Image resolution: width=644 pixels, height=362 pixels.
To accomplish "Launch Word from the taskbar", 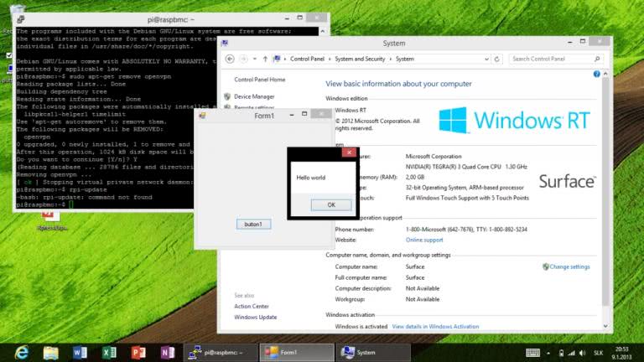I will pos(80,353).
